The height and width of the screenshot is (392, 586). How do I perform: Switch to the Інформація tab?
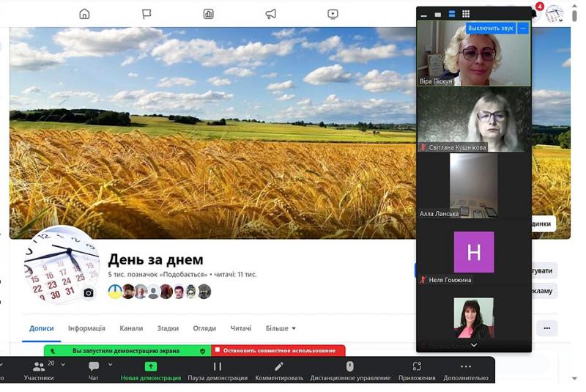pyautogui.click(x=86, y=328)
